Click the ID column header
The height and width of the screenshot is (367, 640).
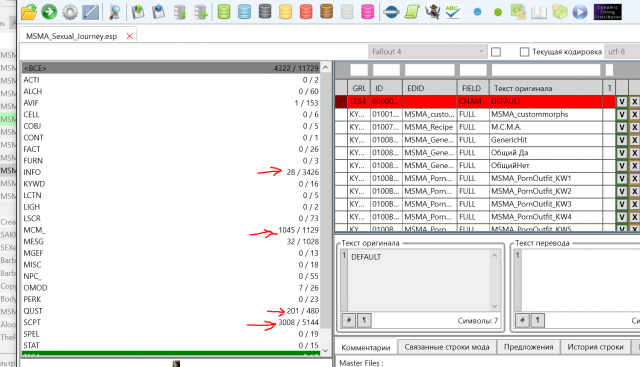pos(386,88)
